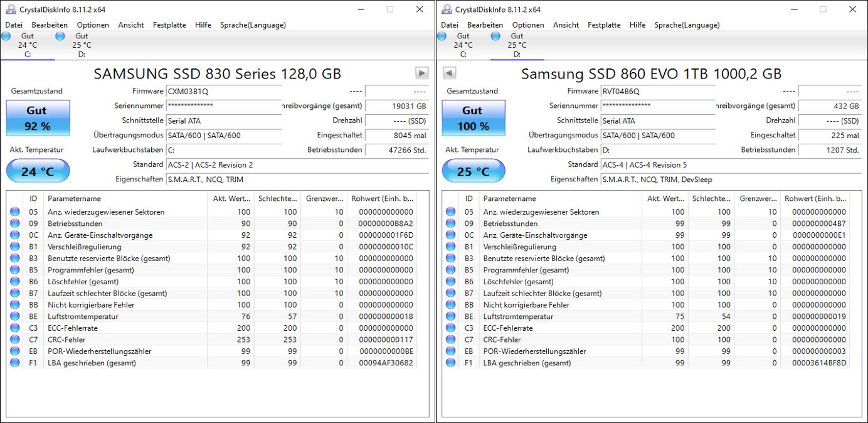Screen dimensions: 868x423
Task: Click blue orb for Betriebsstunden row in left window
Action: (14, 223)
